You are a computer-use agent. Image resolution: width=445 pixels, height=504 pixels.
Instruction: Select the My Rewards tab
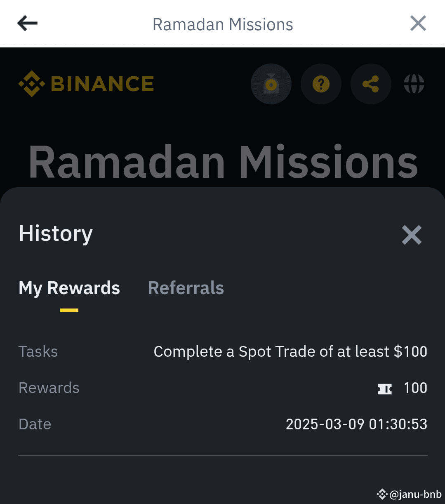(69, 288)
